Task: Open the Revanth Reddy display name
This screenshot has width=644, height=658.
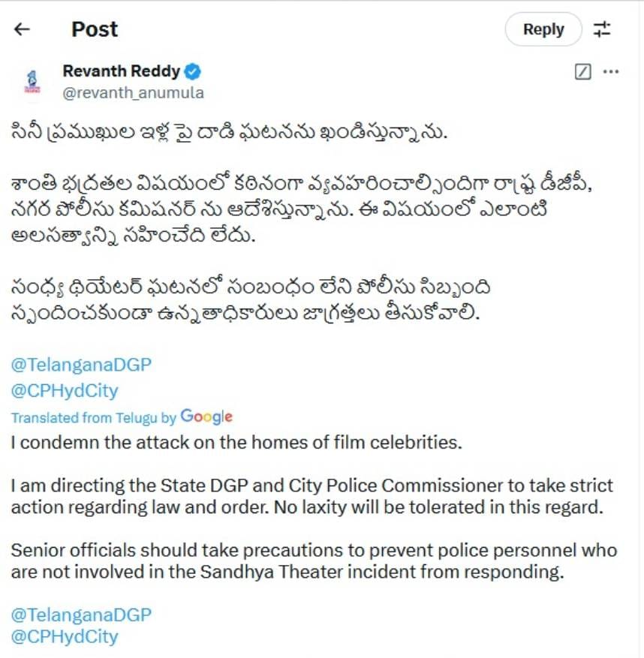Action: coord(121,71)
